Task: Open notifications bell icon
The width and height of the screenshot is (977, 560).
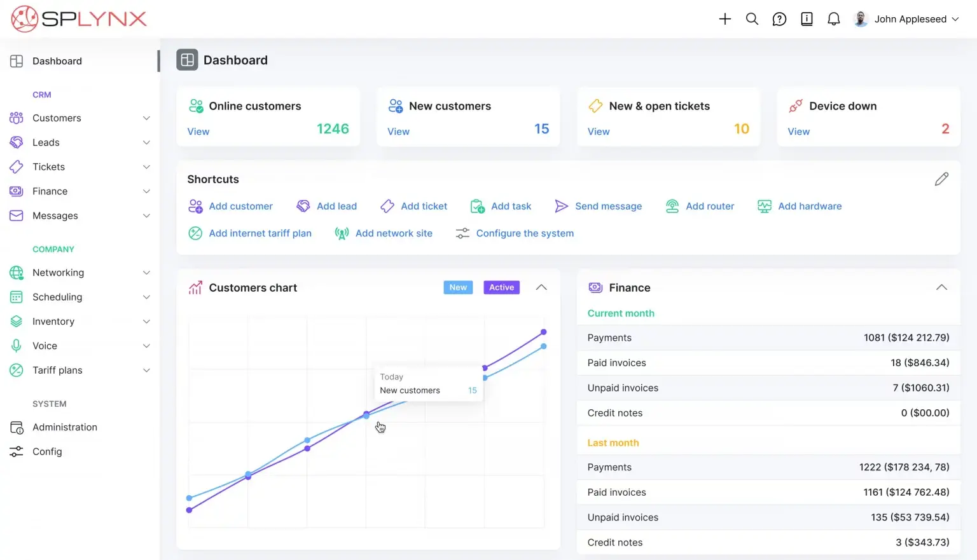Action: (833, 19)
